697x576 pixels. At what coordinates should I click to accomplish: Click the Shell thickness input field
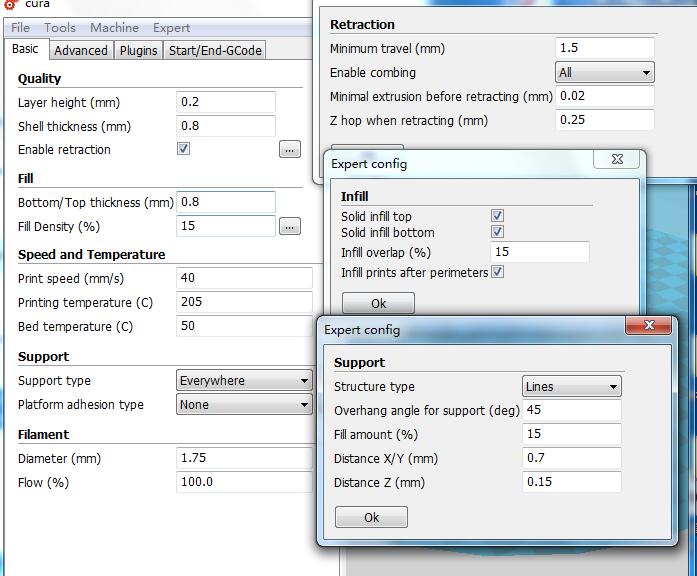click(226, 126)
